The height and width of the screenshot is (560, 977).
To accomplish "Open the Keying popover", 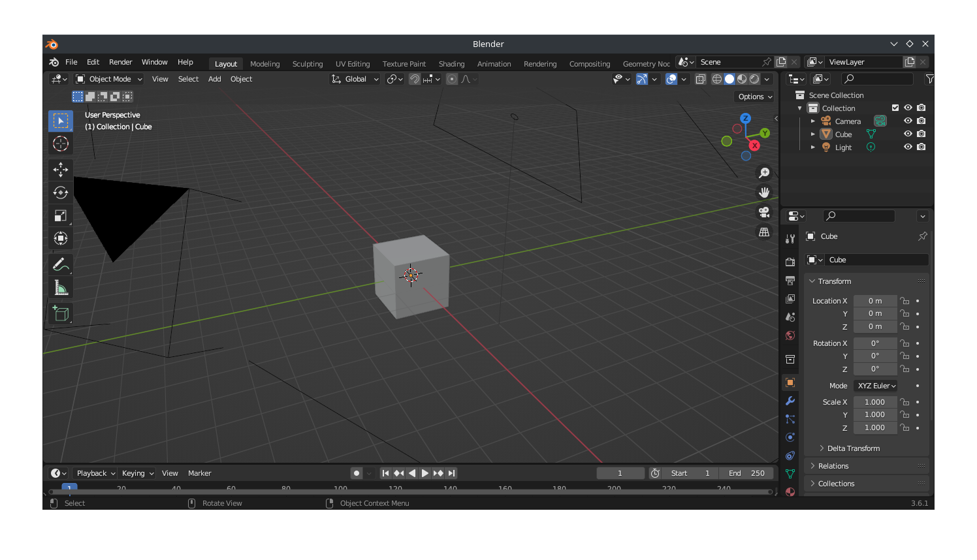I will click(x=138, y=473).
